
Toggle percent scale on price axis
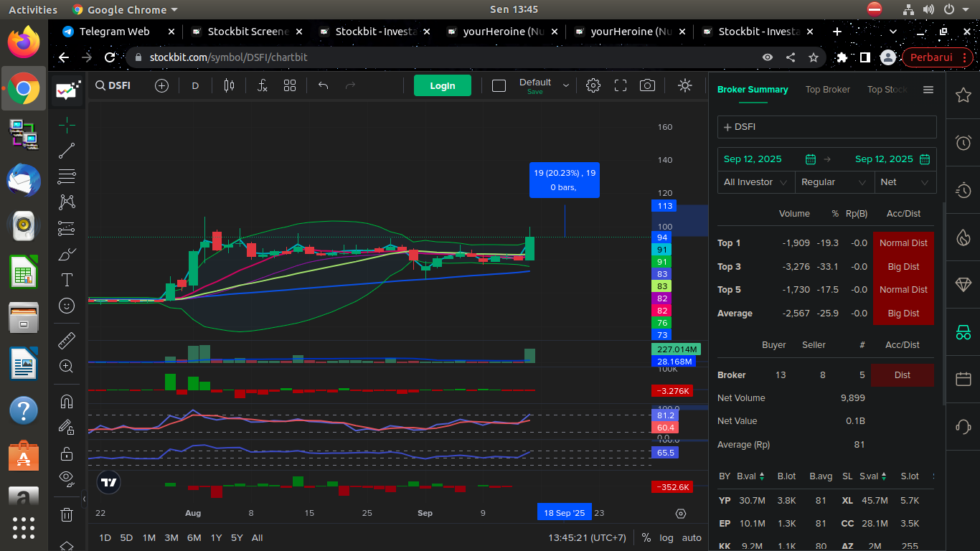(646, 537)
